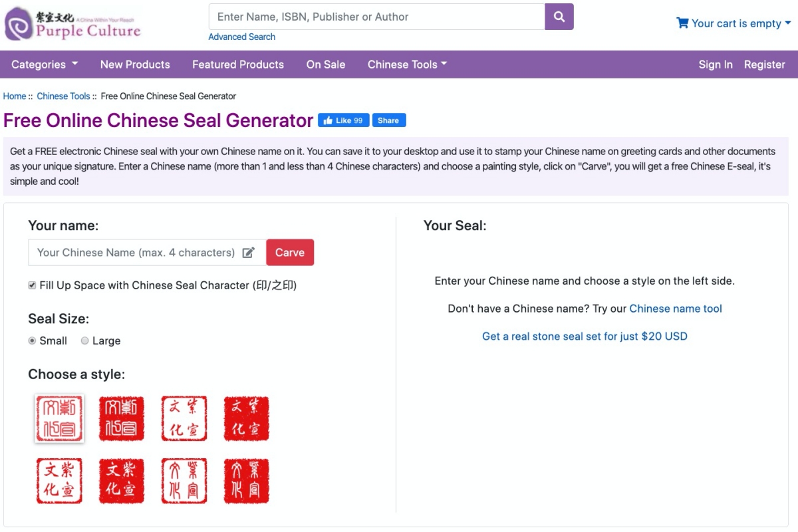Toggle Fill Up Space with Seal Character checkbox
Screen dimensions: 798x532
pos(32,285)
